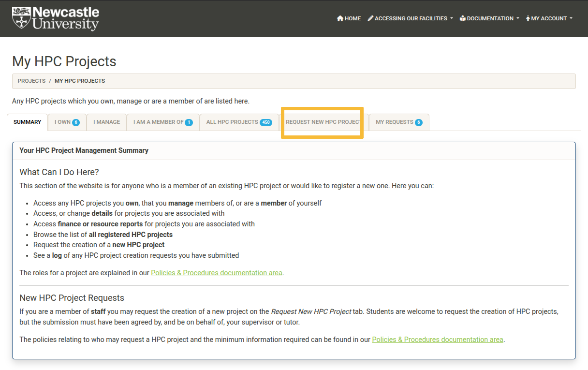The height and width of the screenshot is (370, 588).
Task: Go to the Summary tab
Action: point(28,122)
